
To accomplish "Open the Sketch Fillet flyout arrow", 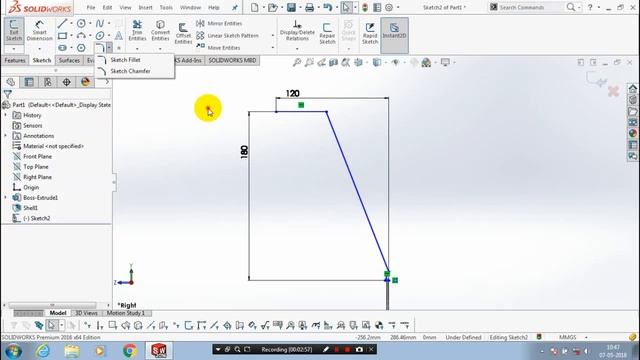I will pos(109,48).
